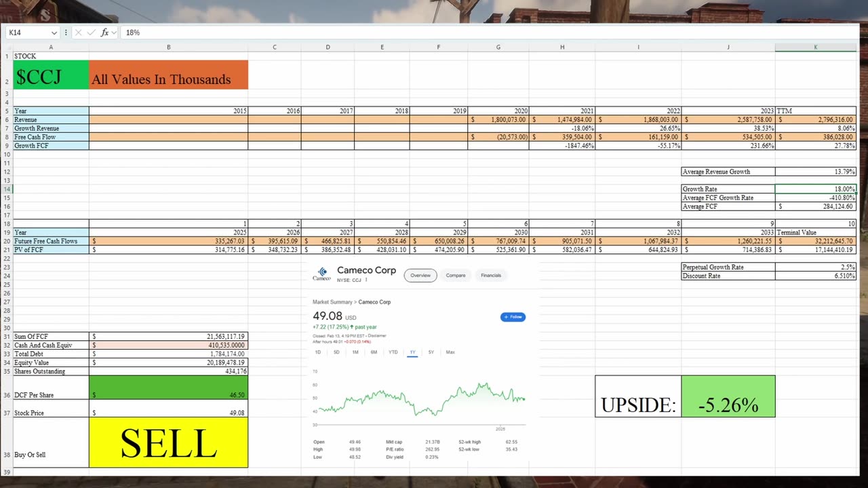Click the Shares Outstanding 434,176 cell
Image resolution: width=868 pixels, height=488 pixels.
click(x=168, y=371)
